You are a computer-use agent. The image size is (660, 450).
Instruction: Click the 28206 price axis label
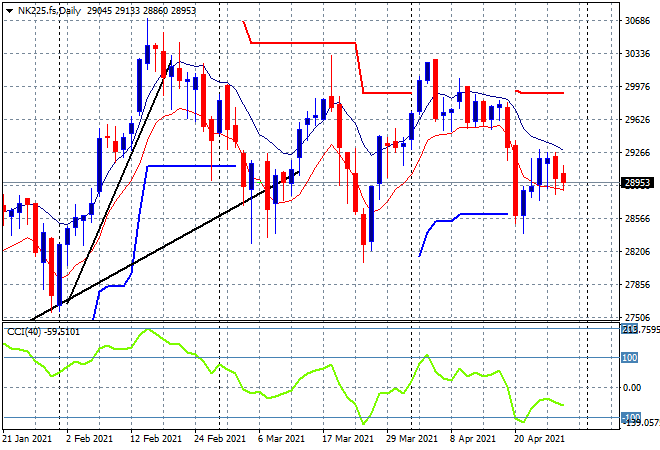tap(637, 252)
